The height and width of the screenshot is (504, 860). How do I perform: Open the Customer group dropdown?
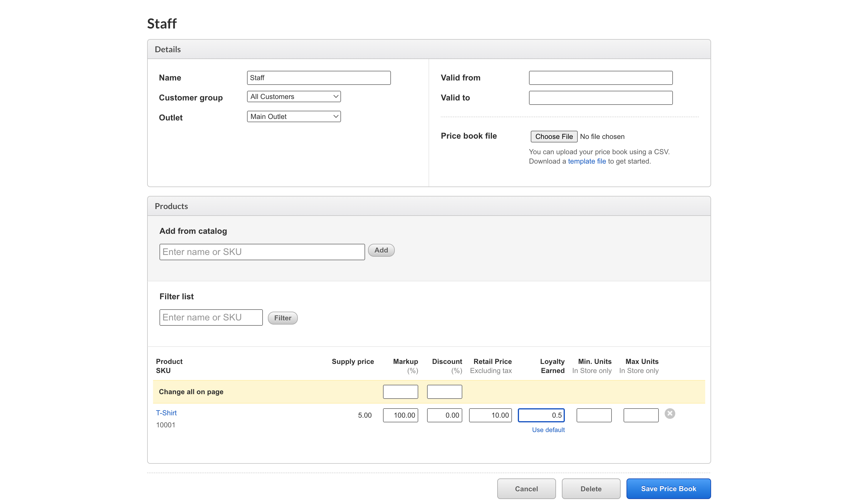tap(294, 97)
